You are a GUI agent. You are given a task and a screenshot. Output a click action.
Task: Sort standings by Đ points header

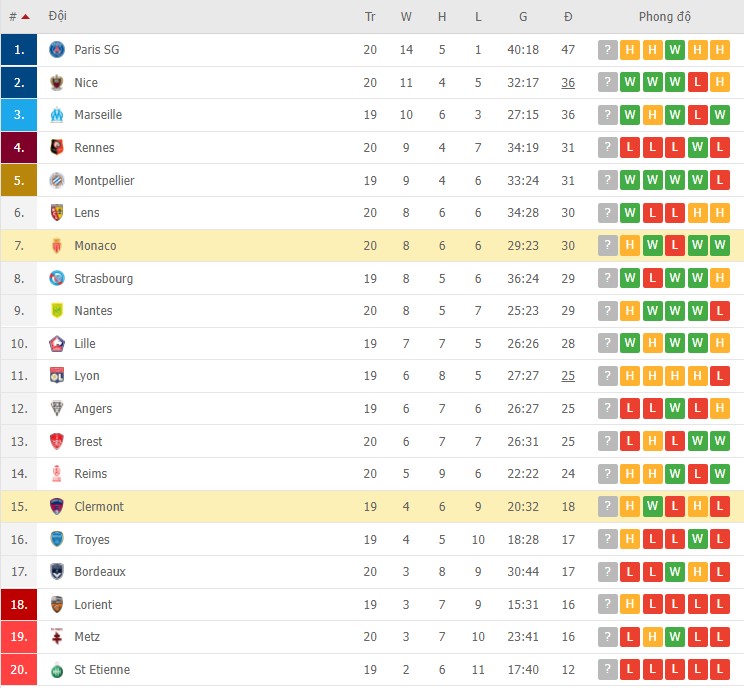[x=568, y=17]
